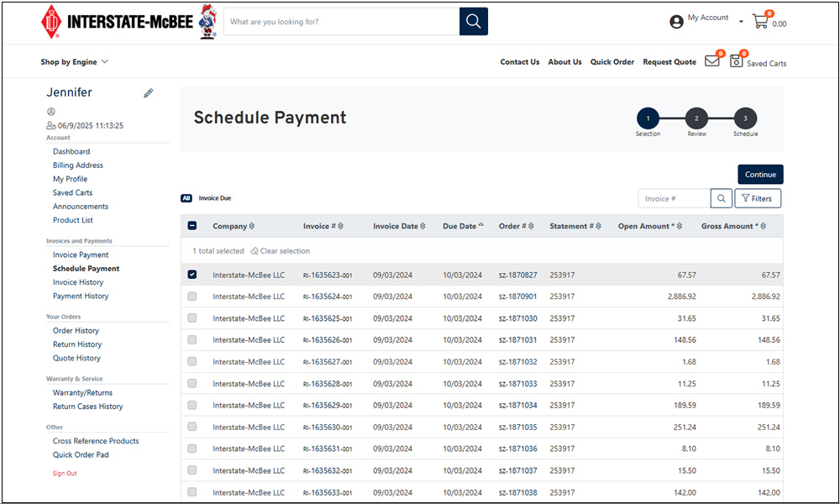Viewport: 840px width, 504px height.
Task: Sort by Order # column arrows
Action: coord(531,226)
